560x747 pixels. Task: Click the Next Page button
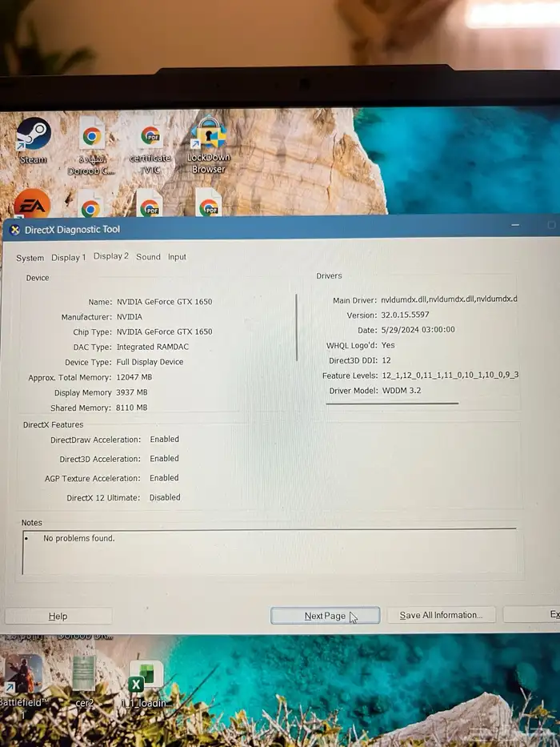[x=326, y=616]
